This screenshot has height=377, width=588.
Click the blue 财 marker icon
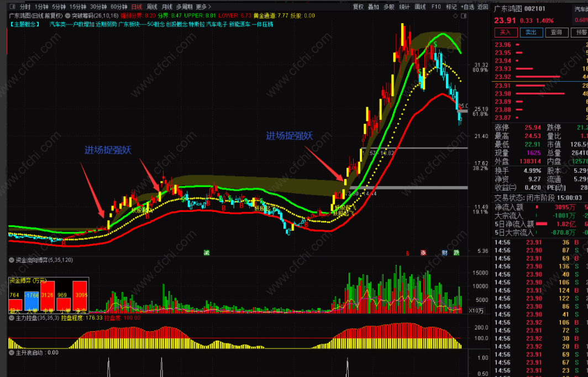point(445,253)
